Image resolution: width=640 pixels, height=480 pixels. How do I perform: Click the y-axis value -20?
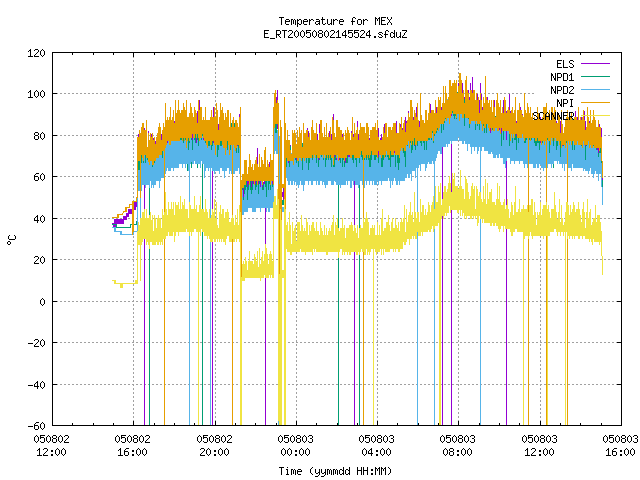tap(36, 343)
